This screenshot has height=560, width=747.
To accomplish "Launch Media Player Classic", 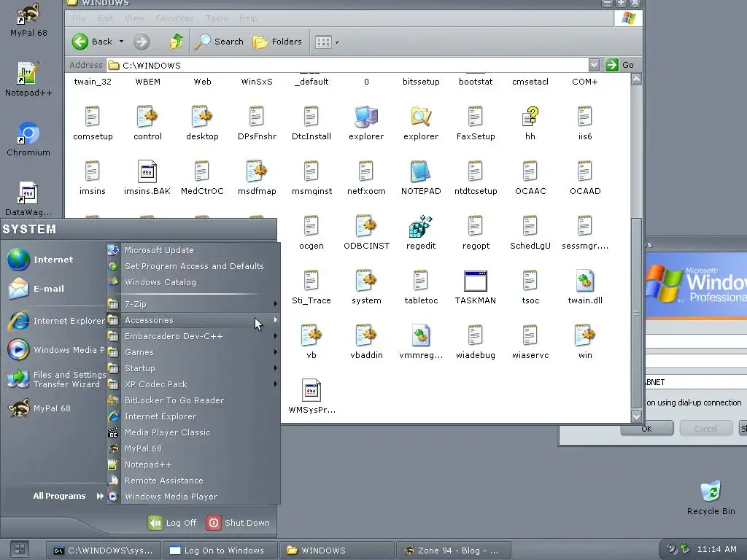I will point(193,432).
